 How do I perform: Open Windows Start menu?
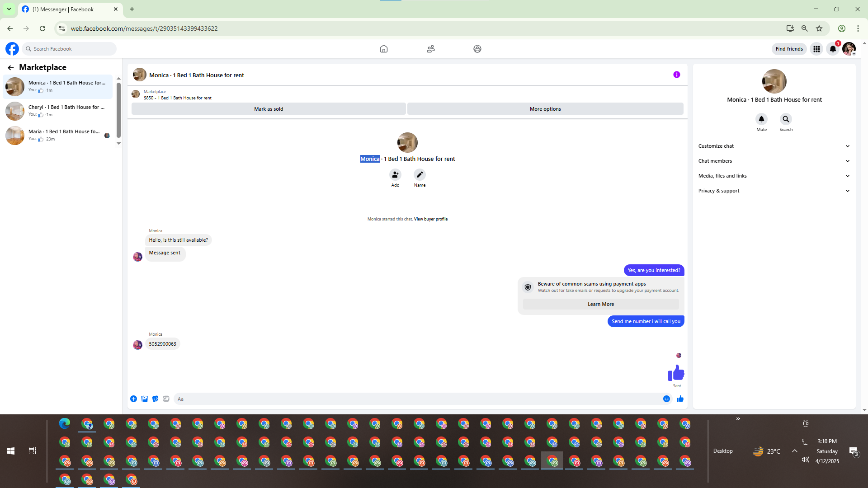(11, 451)
